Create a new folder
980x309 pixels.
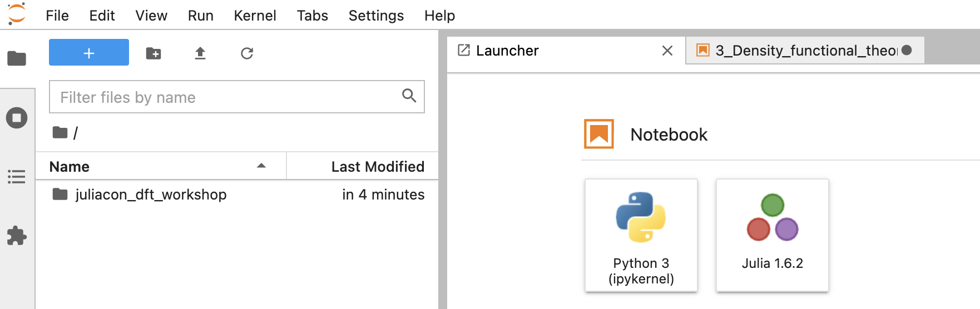154,53
